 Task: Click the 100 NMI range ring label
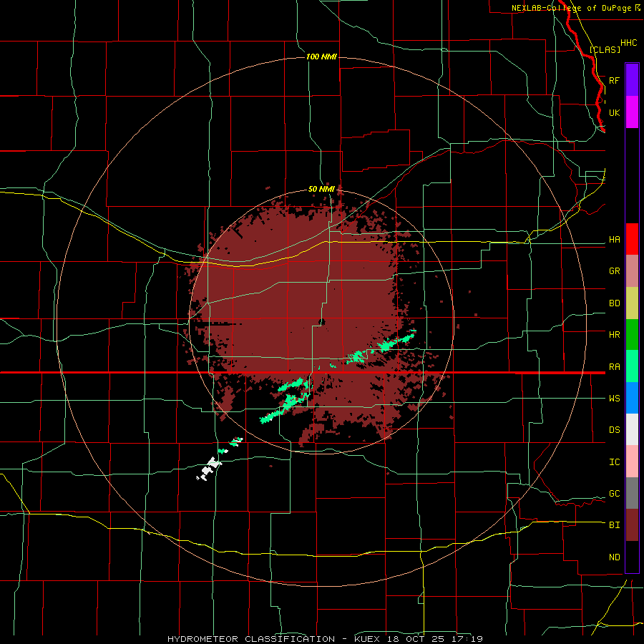click(x=321, y=57)
